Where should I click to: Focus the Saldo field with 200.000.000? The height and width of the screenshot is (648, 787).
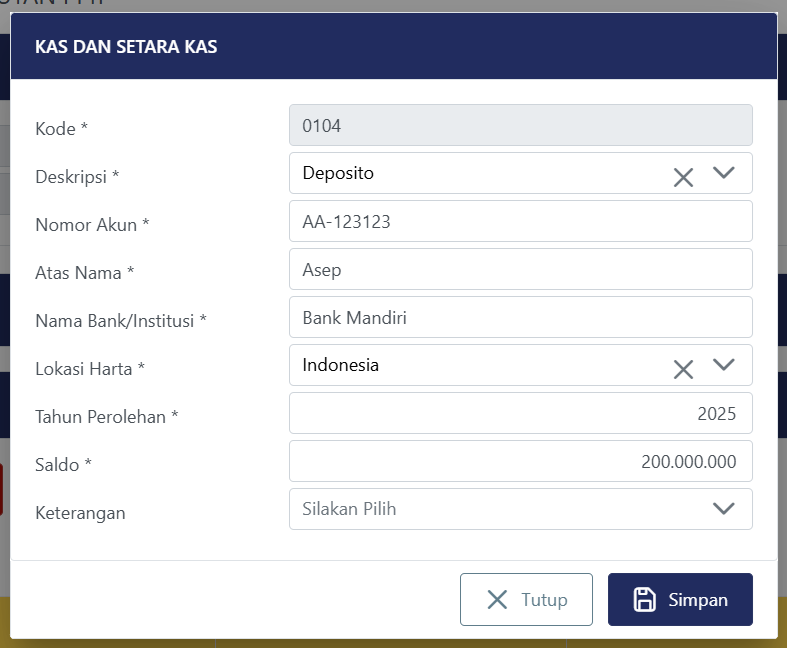[520, 461]
